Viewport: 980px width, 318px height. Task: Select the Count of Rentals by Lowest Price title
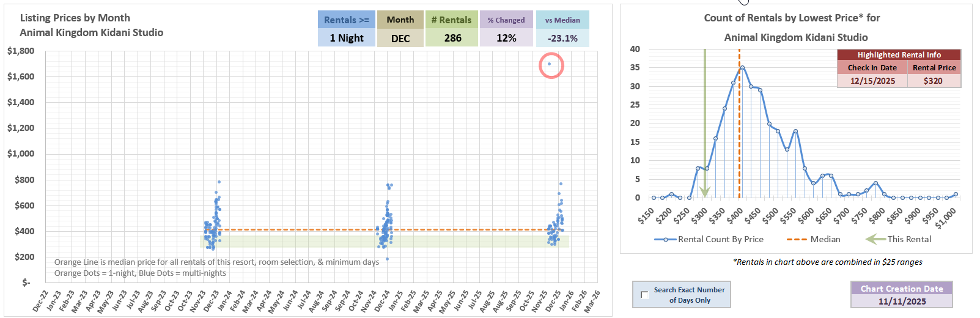pyautogui.click(x=792, y=18)
